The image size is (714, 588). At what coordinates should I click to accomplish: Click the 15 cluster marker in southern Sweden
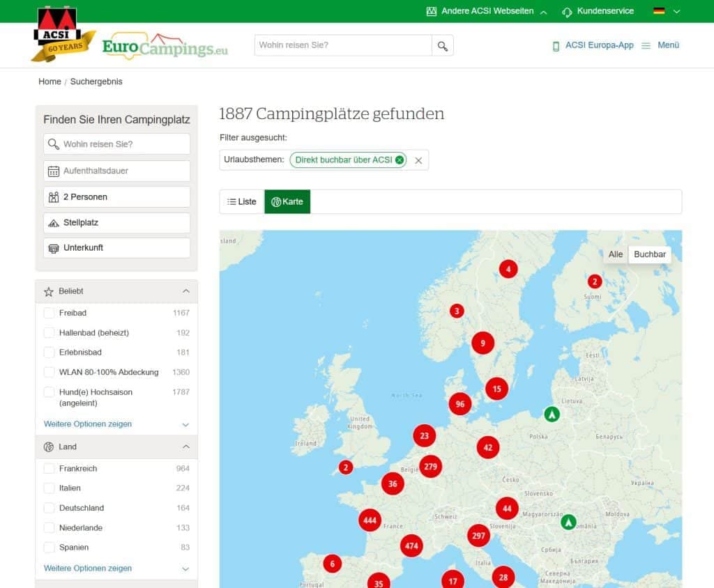click(x=496, y=389)
